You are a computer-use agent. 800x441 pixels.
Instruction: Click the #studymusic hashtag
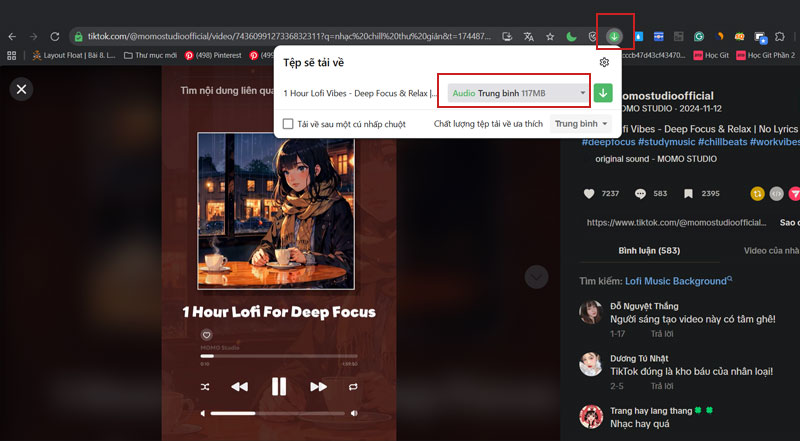(666, 142)
